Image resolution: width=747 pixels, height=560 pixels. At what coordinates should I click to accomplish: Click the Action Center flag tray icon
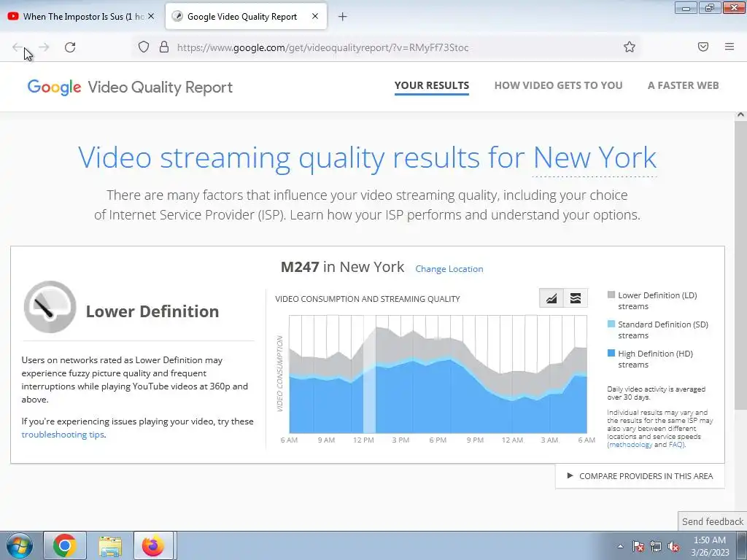click(x=638, y=546)
